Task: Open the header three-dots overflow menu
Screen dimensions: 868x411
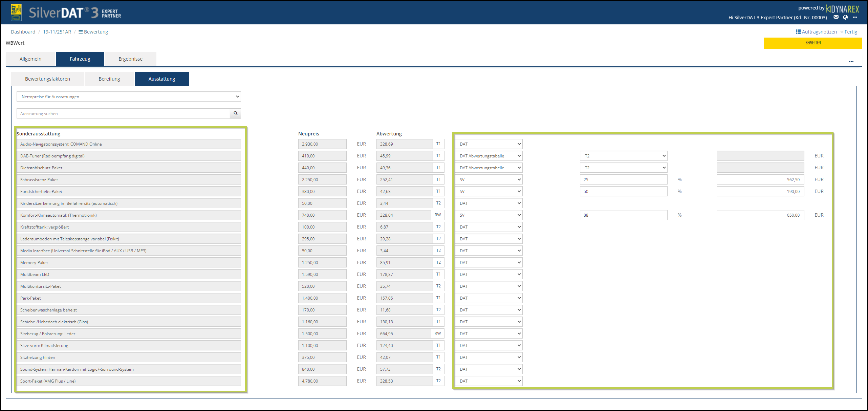Action: coord(855,17)
